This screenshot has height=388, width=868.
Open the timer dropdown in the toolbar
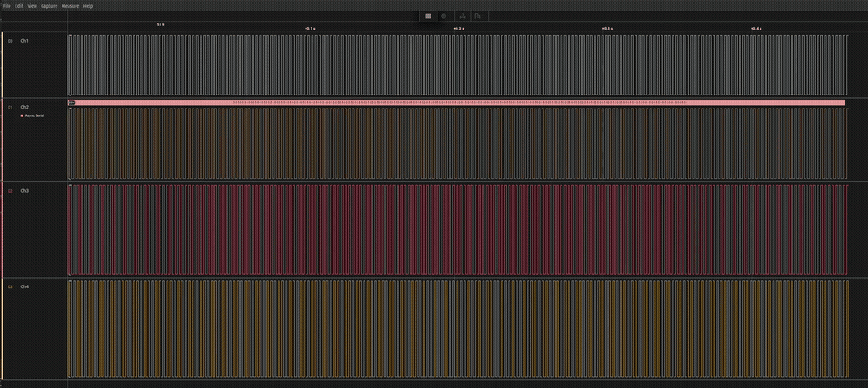click(x=444, y=16)
